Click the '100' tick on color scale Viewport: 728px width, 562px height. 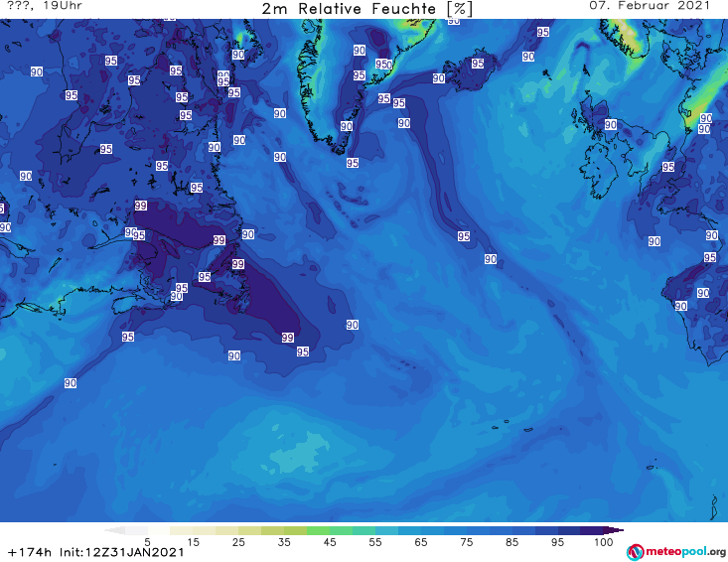click(603, 541)
